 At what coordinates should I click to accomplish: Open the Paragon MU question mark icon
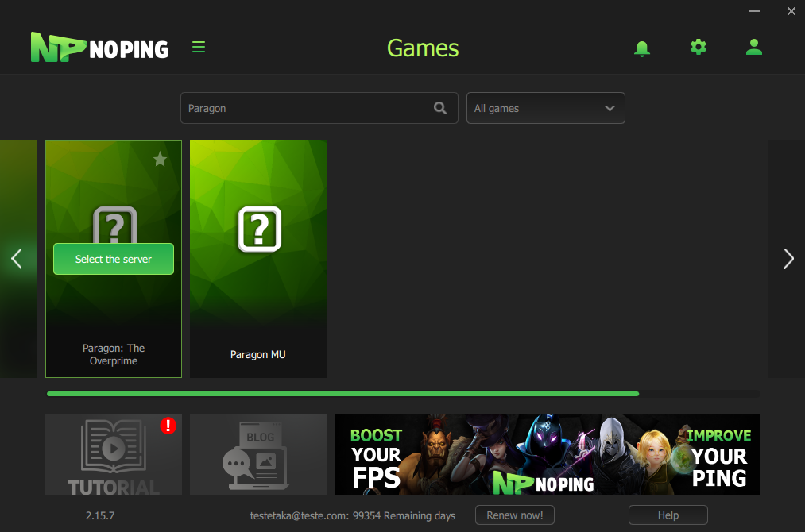click(x=259, y=229)
